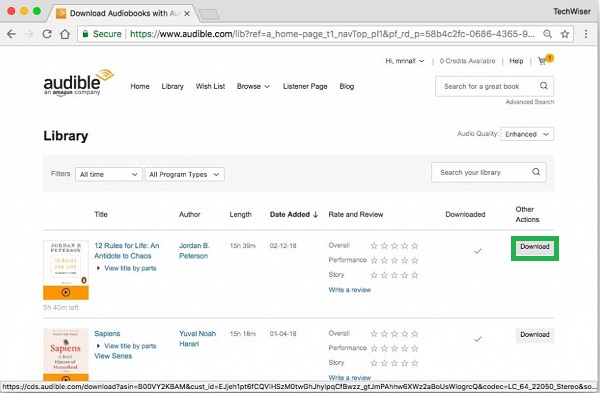
Task: Go to browser home icon
Action: click(x=65, y=34)
